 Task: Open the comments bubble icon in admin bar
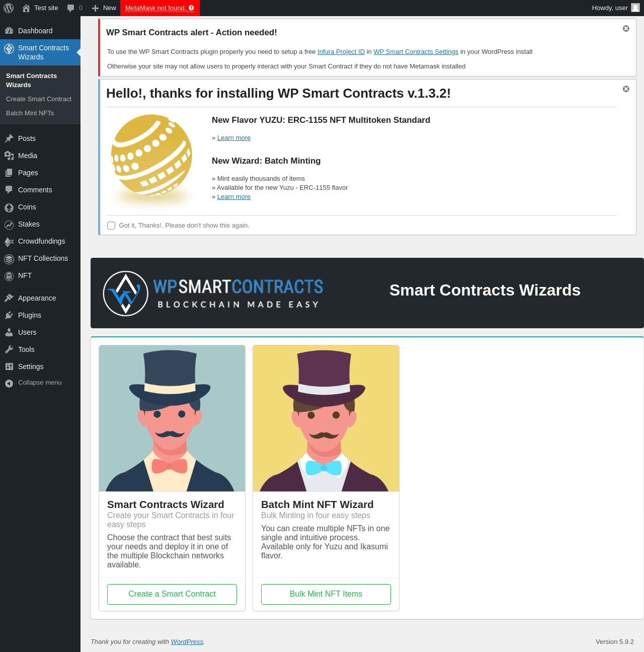click(x=70, y=8)
